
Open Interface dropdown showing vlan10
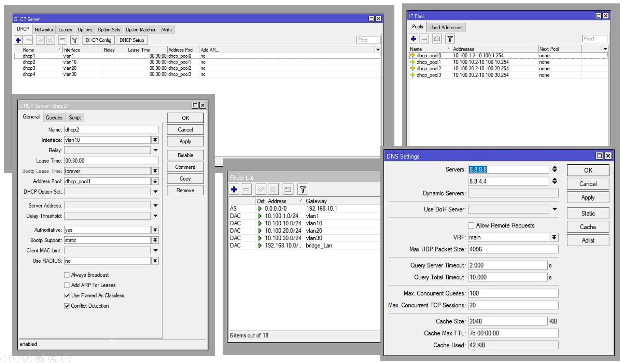[155, 140]
